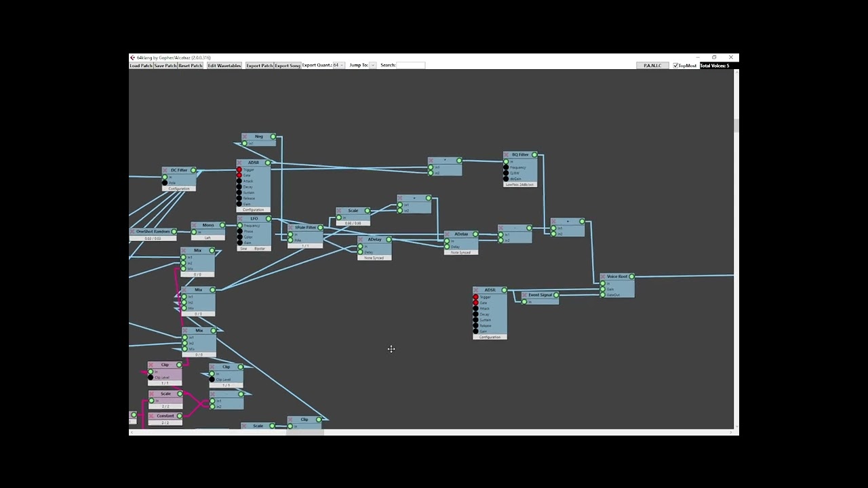Remove the LFO node via its X icon
868x488 pixels.
coord(240,219)
